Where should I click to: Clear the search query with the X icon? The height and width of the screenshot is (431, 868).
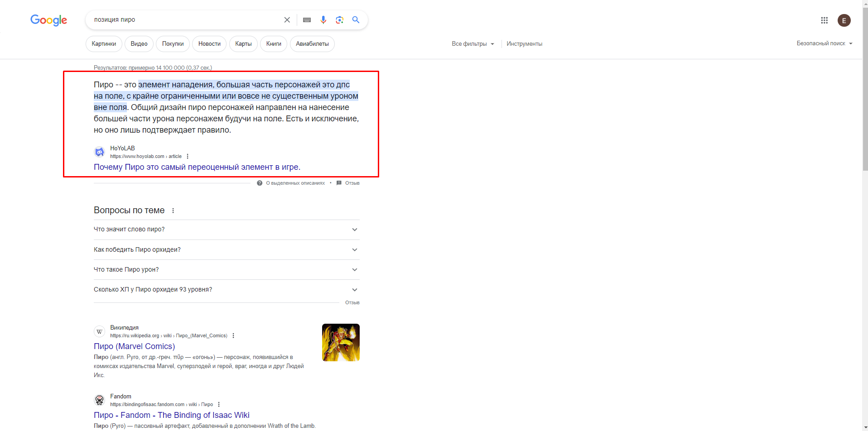tap(287, 19)
